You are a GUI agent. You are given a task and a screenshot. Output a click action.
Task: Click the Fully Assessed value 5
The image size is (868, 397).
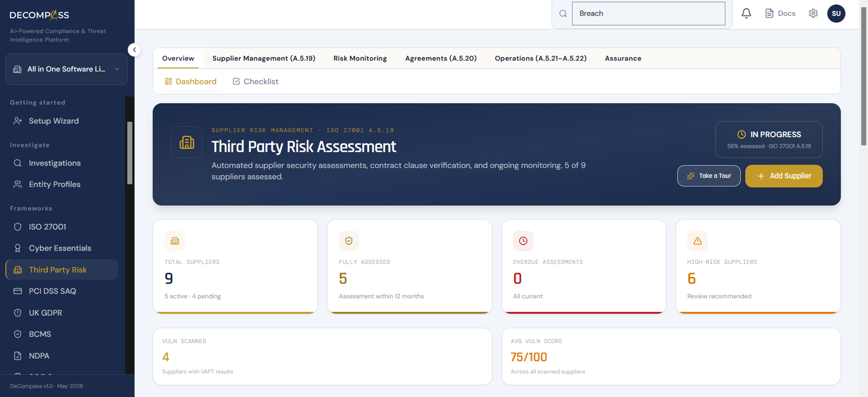[x=343, y=279]
